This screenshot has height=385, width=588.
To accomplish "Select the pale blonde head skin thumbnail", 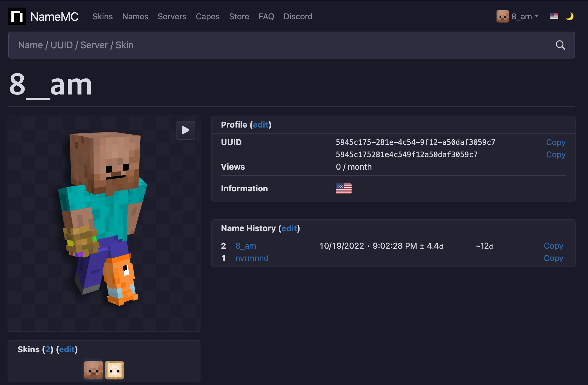I will (x=115, y=370).
